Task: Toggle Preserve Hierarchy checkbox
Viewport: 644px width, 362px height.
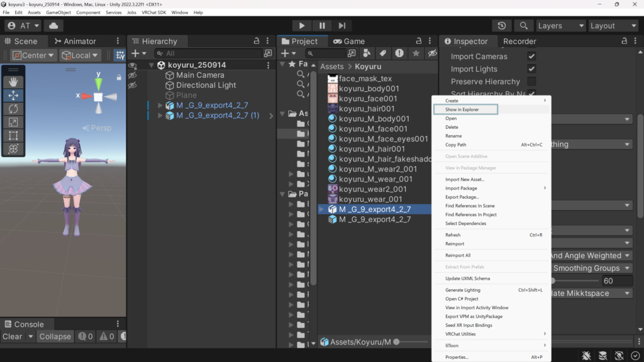Action: pyautogui.click(x=531, y=81)
